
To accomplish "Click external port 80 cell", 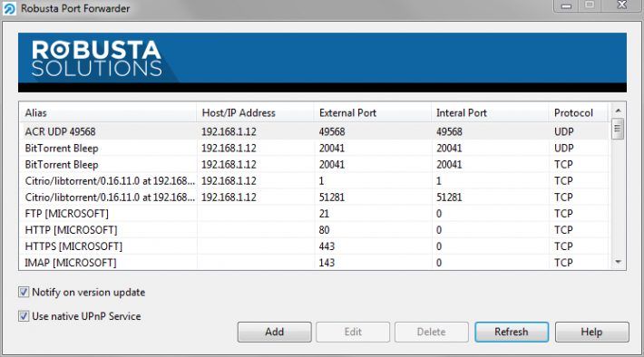I will coord(324,230).
